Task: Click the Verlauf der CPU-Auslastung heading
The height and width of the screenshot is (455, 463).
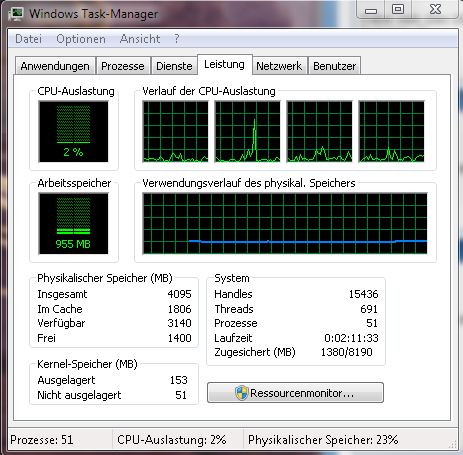Action: click(209, 91)
